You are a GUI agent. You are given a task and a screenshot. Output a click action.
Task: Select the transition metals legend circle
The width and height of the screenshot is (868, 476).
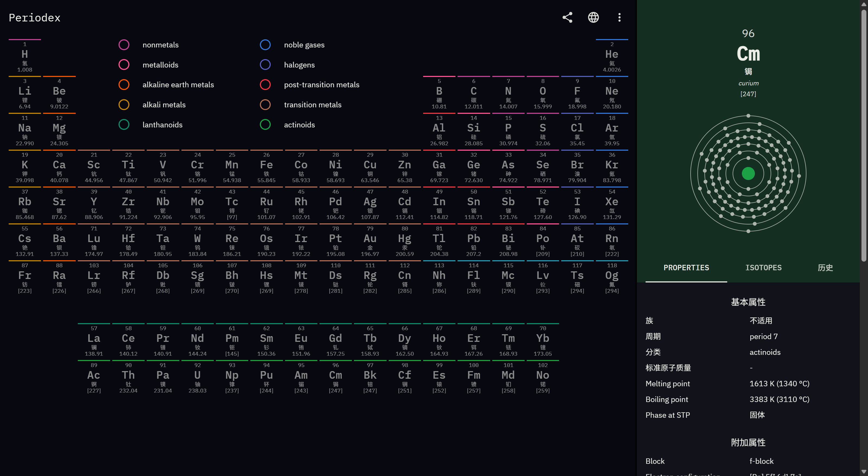pyautogui.click(x=265, y=105)
